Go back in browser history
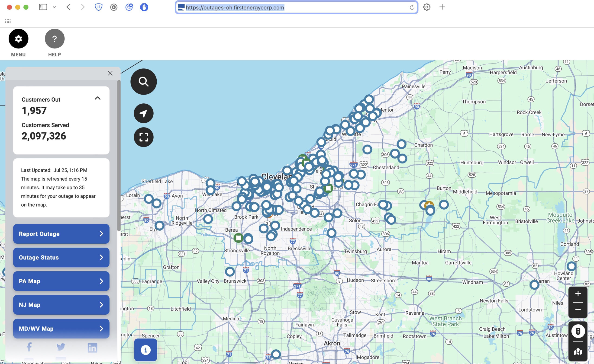Screen dimensions: 594x364 pos(68,7)
